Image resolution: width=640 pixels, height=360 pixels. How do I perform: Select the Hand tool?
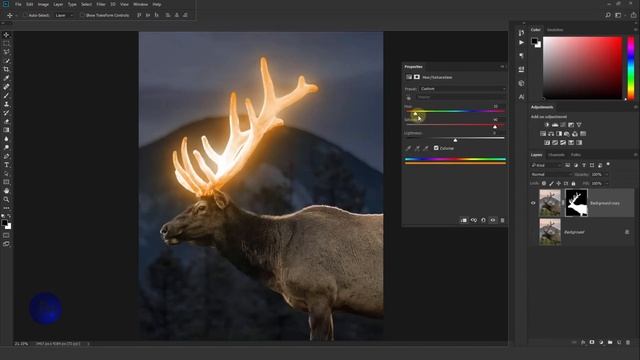pyautogui.click(x=6, y=191)
